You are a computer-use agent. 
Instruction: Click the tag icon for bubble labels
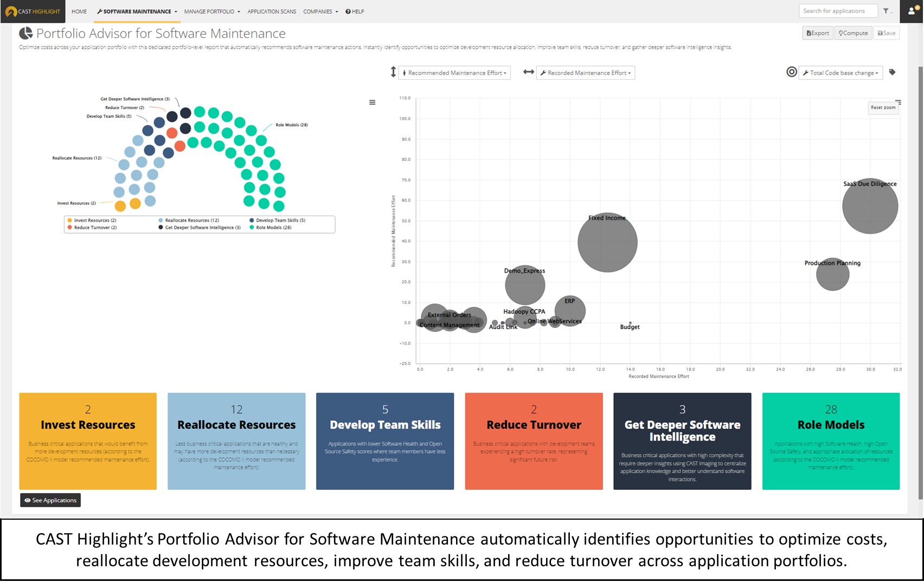click(893, 73)
